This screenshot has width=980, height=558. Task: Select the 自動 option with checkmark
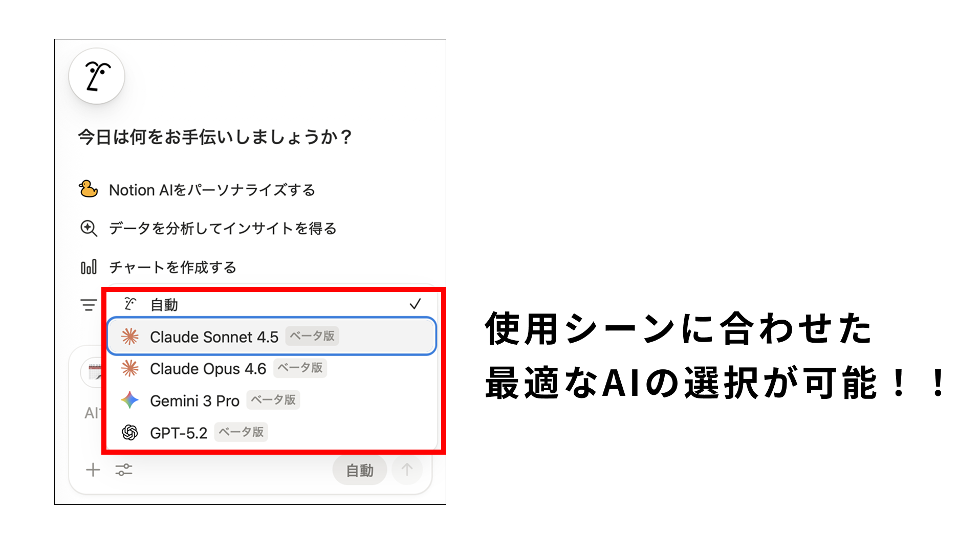(x=272, y=305)
